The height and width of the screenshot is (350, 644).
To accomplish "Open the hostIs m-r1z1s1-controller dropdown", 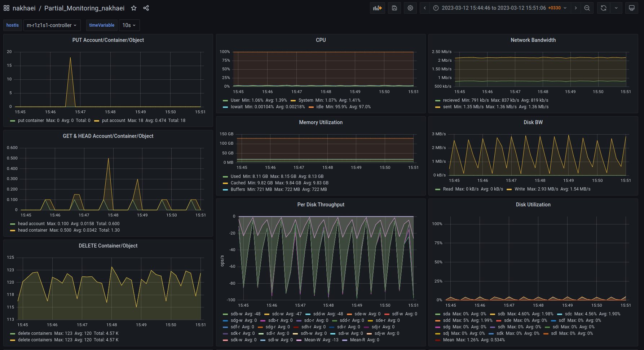I will 52,25.
